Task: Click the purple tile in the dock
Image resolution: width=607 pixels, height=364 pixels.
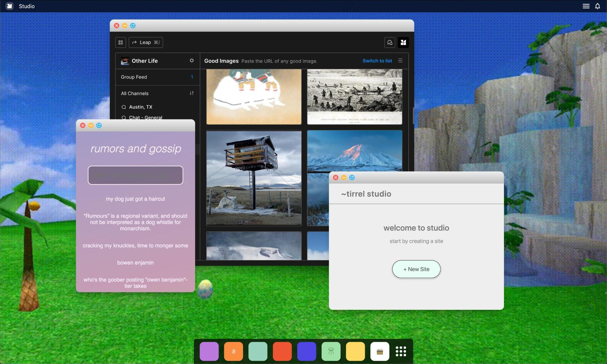Action: point(209,351)
